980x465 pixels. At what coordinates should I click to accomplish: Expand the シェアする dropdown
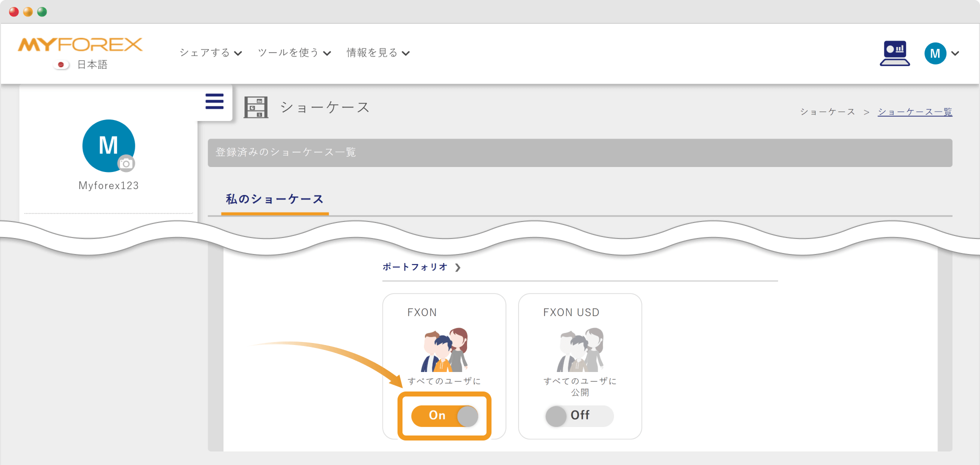coord(210,52)
